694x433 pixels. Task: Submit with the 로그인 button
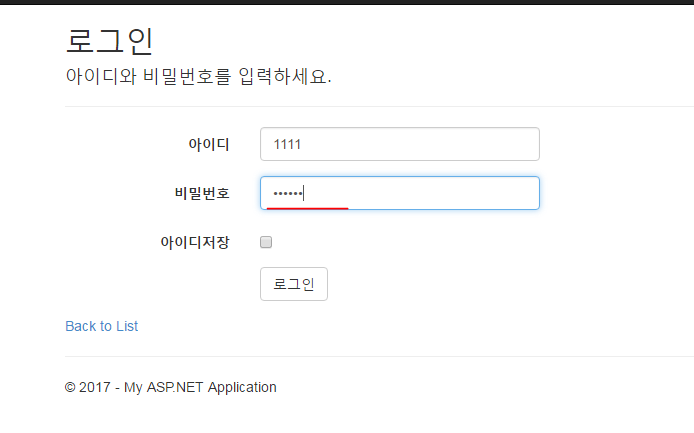(x=294, y=284)
